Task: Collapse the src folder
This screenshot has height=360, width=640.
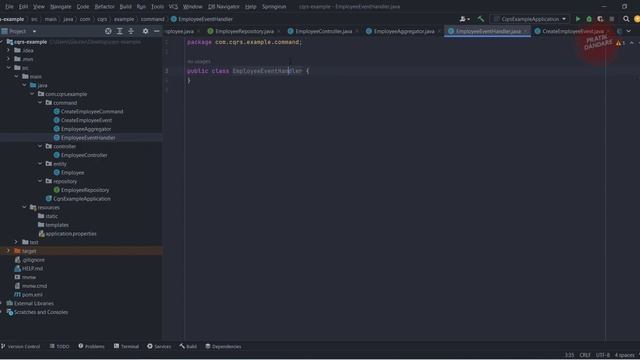Action: (x=8, y=68)
